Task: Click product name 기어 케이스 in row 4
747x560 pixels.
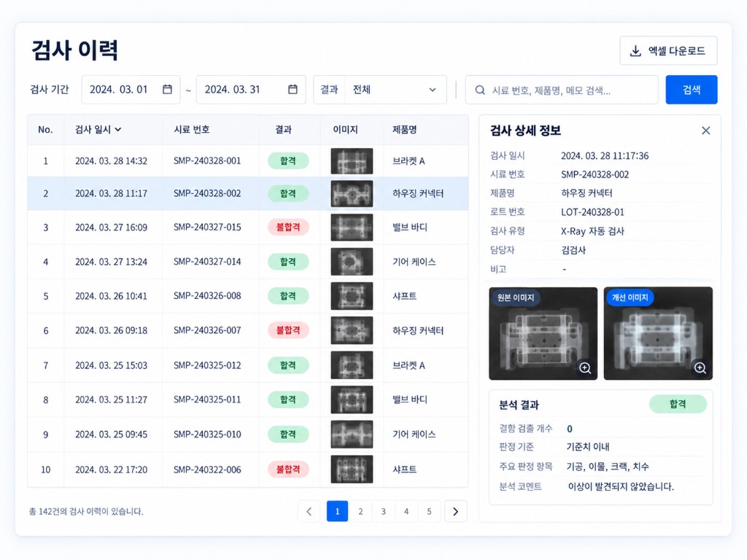Action: pyautogui.click(x=414, y=262)
